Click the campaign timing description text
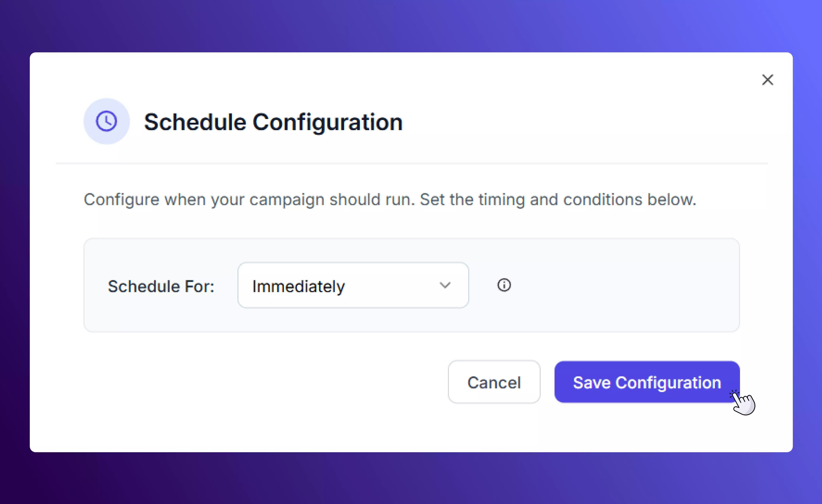The width and height of the screenshot is (822, 504). [x=390, y=200]
